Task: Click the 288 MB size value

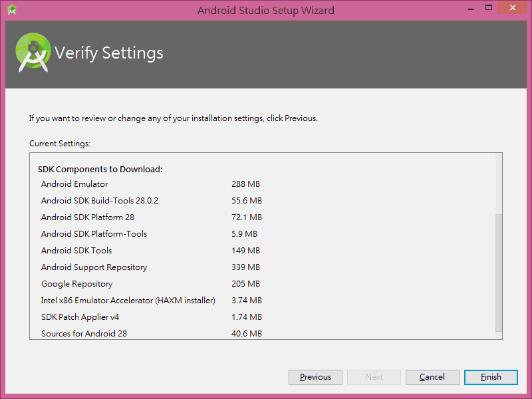Action: coord(245,184)
